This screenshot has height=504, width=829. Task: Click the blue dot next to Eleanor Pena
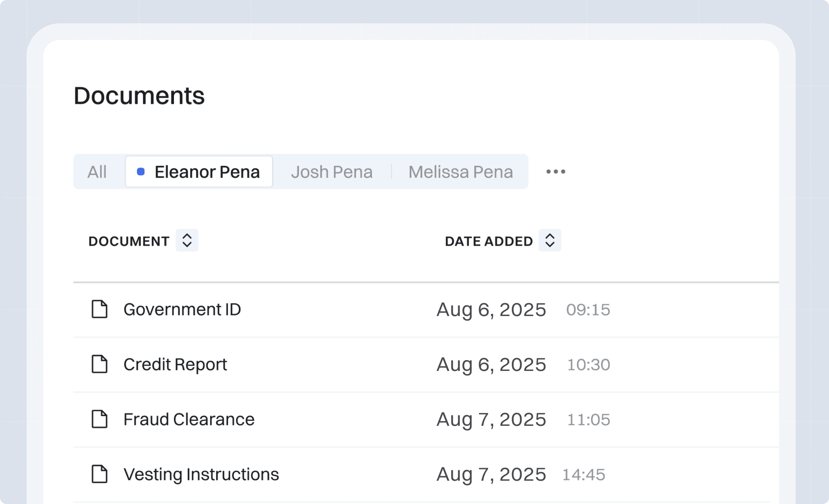pos(141,171)
